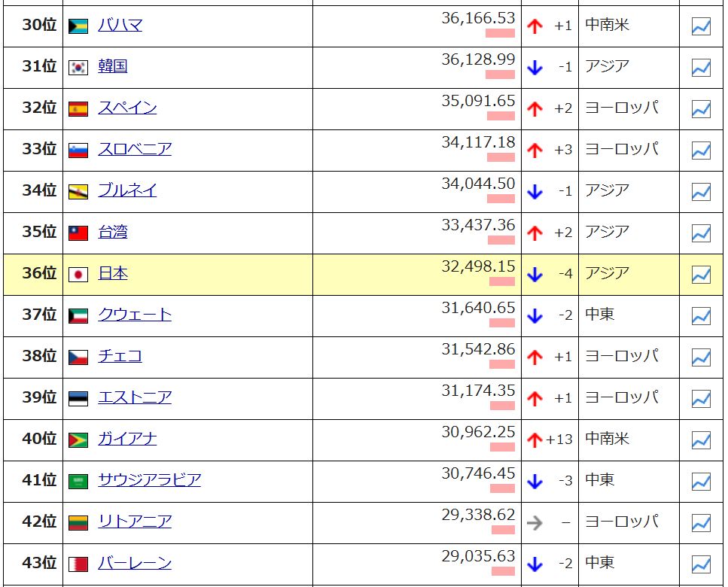The height and width of the screenshot is (587, 728).
Task: Click the graph icon for クウェート
Action: coord(701,316)
